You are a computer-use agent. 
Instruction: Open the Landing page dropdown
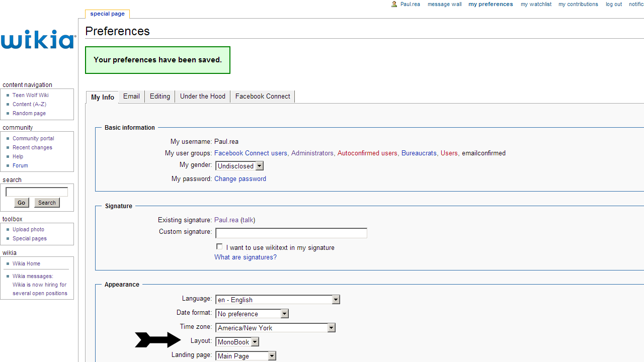pos(246,356)
